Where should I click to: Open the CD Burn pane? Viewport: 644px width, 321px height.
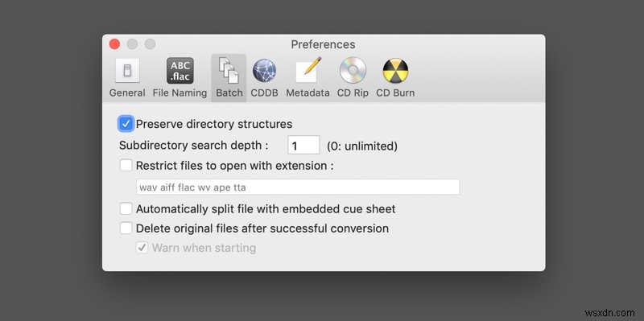click(x=395, y=78)
